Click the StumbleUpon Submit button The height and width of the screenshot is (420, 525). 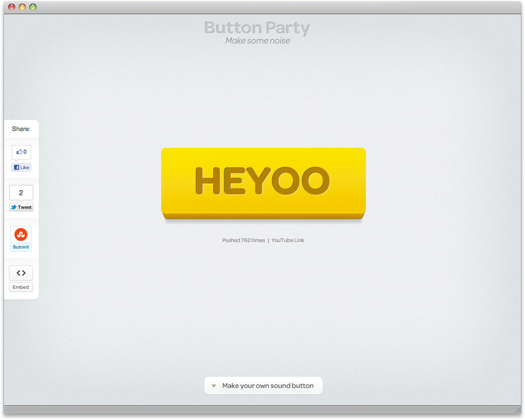coord(21,247)
